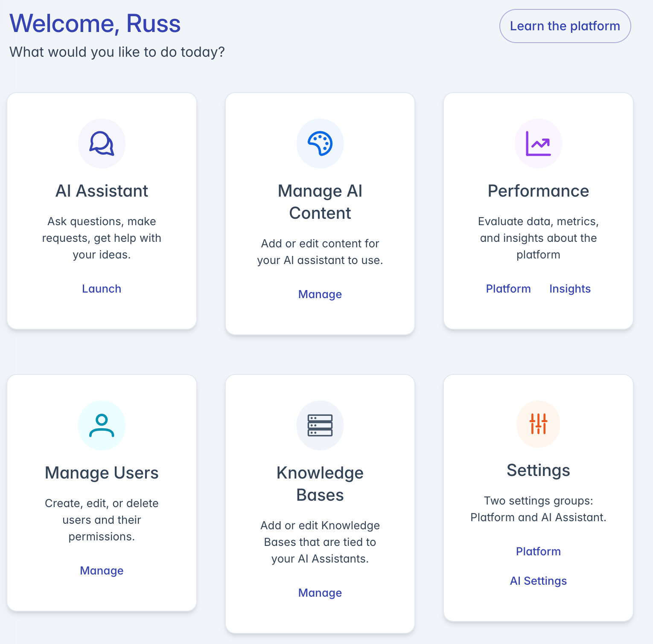Click Manage under Manage AI Content

pyautogui.click(x=320, y=294)
